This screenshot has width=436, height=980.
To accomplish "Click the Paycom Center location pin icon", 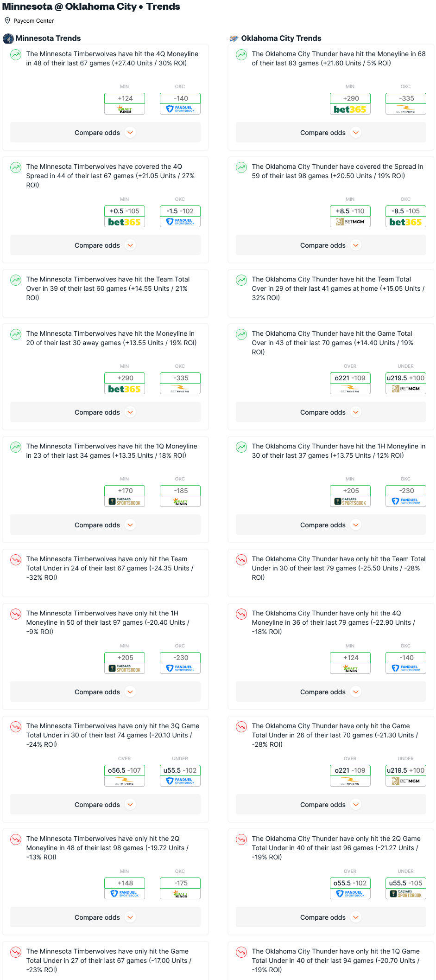I will click(7, 20).
